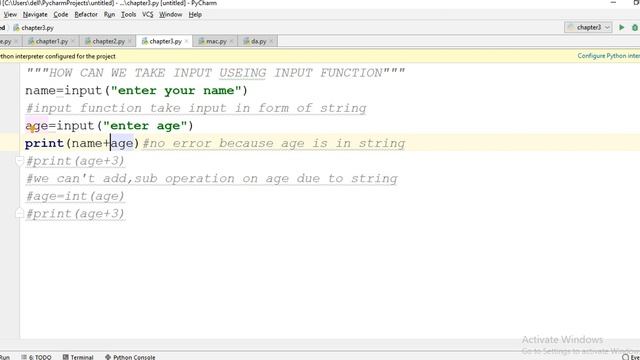The image size is (640, 360).
Task: Close the da.py tab
Action: tap(271, 41)
